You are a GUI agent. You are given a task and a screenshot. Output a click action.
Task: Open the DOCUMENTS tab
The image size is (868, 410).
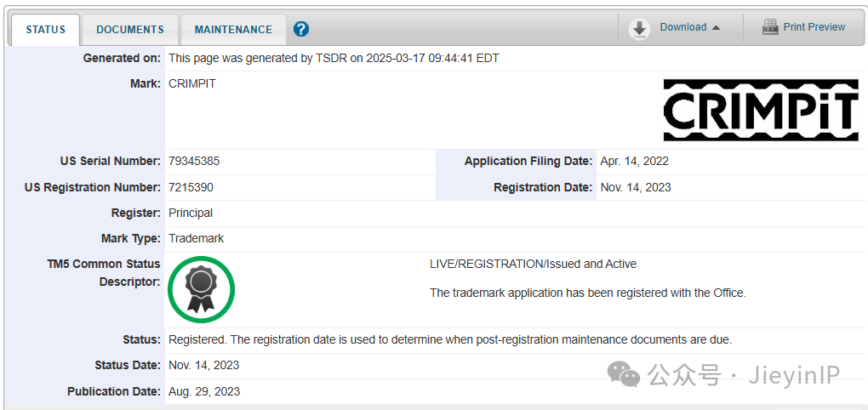pyautogui.click(x=129, y=30)
